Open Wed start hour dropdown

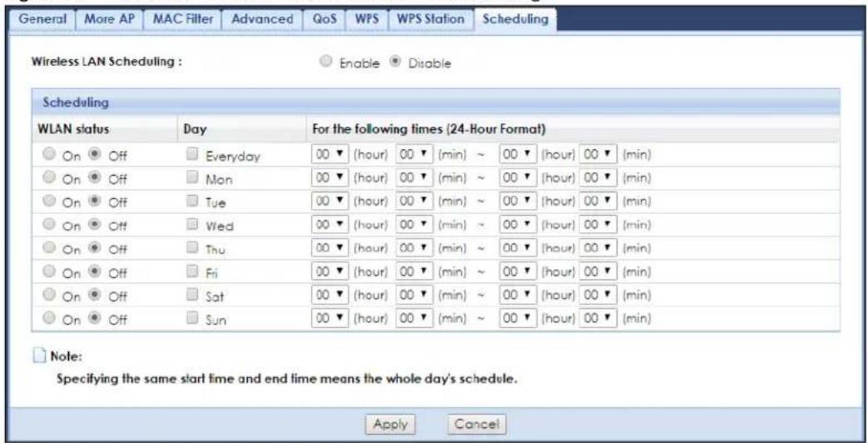tap(330, 225)
